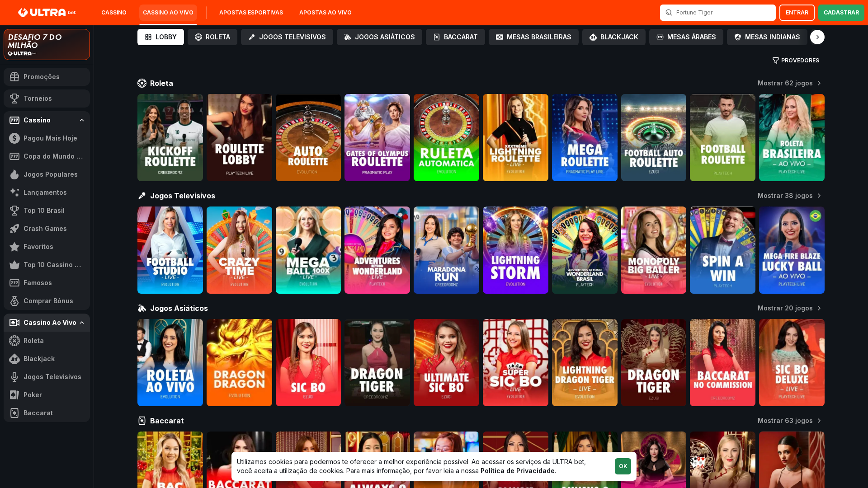Click the Top 10 Brasil trophy icon

point(14,211)
